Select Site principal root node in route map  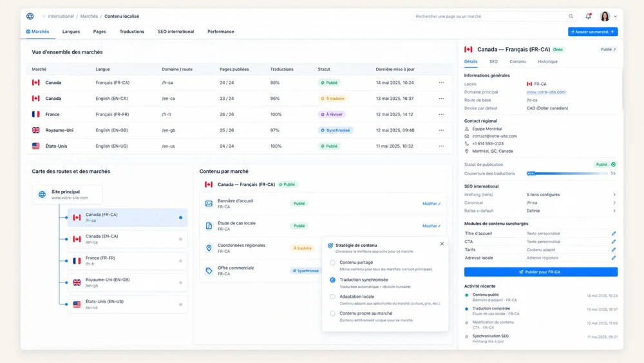[68, 195]
